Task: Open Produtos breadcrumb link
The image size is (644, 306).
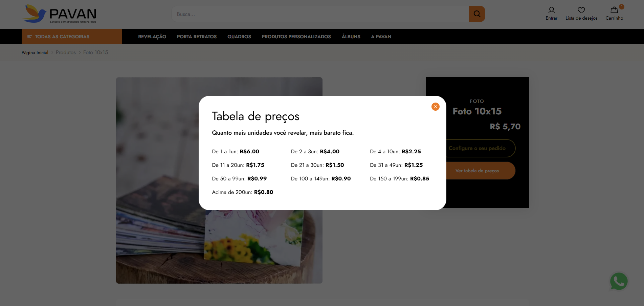Action: pyautogui.click(x=66, y=52)
